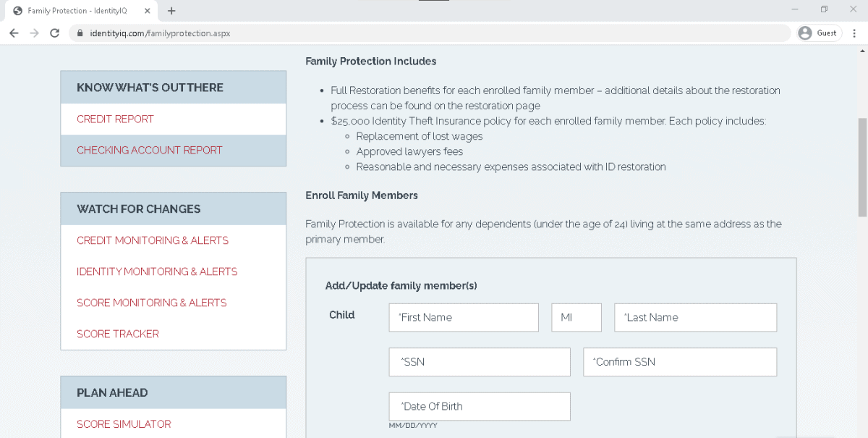The image size is (868, 438).
Task: Open the Score Tracker
Action: click(117, 334)
